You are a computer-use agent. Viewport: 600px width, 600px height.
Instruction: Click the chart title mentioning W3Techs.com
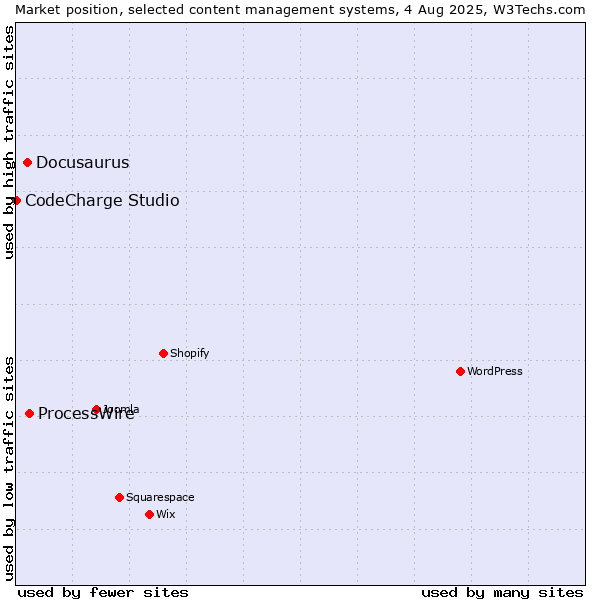300,10
